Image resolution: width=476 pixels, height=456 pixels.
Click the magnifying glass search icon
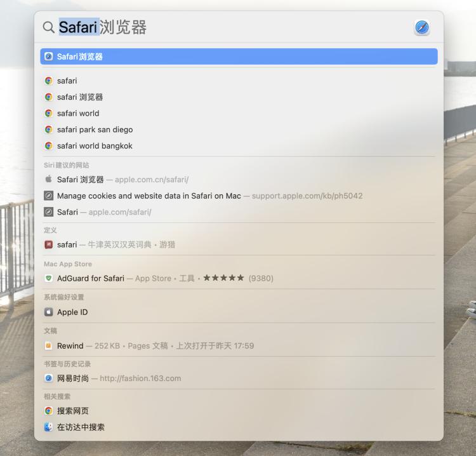49,27
